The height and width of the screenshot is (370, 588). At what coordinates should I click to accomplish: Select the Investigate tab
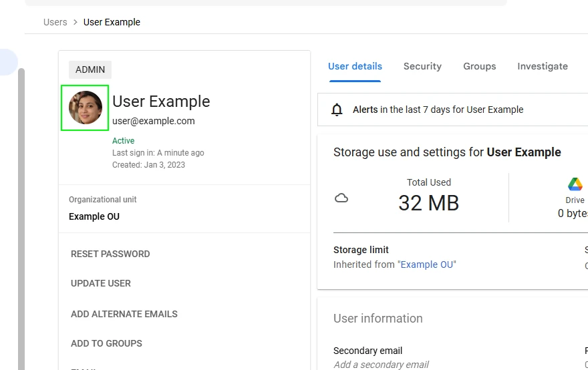(542, 67)
